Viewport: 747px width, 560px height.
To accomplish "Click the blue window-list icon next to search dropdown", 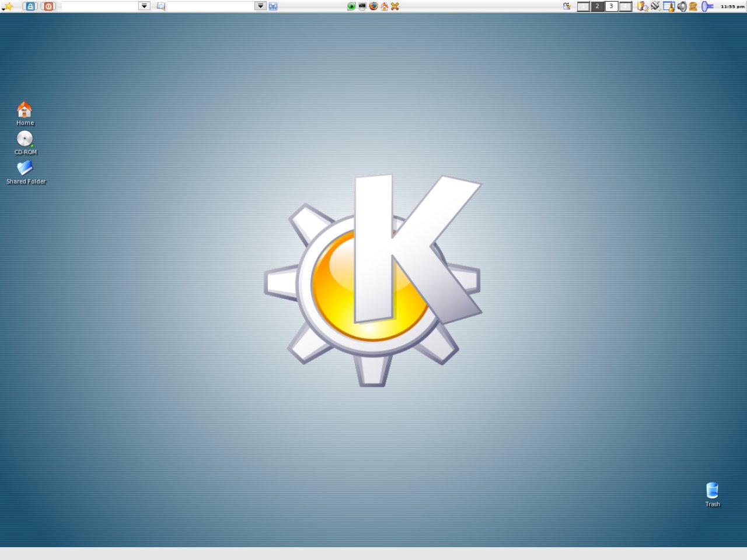I will 273,6.
